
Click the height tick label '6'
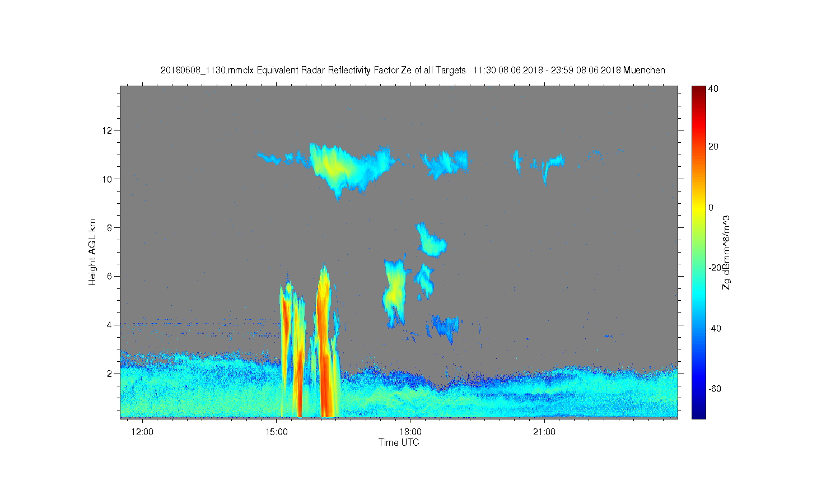click(x=111, y=276)
